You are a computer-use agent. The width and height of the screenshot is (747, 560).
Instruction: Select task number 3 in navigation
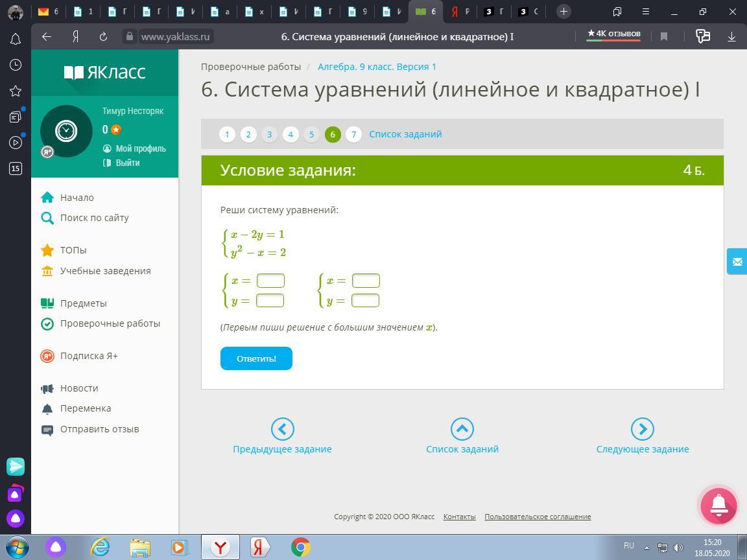pyautogui.click(x=269, y=134)
